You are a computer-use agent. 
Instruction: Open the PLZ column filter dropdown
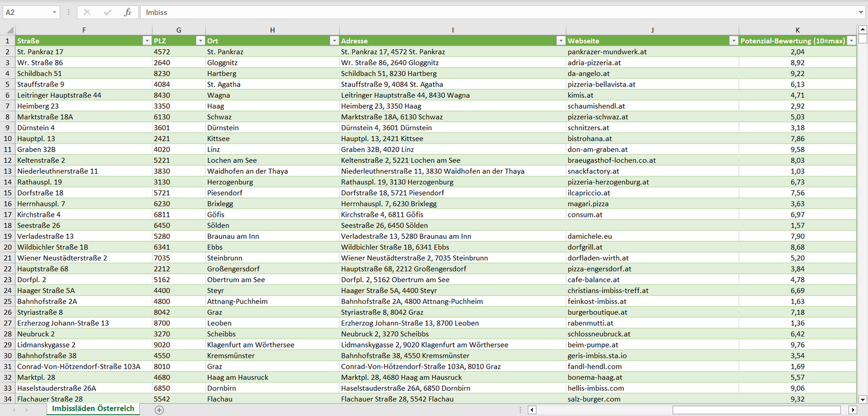pyautogui.click(x=200, y=41)
